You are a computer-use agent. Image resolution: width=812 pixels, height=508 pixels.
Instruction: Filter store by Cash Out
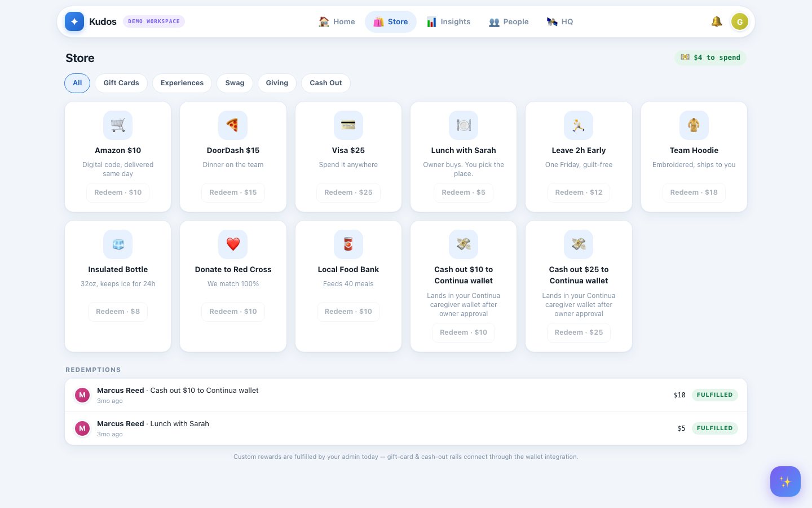point(326,83)
